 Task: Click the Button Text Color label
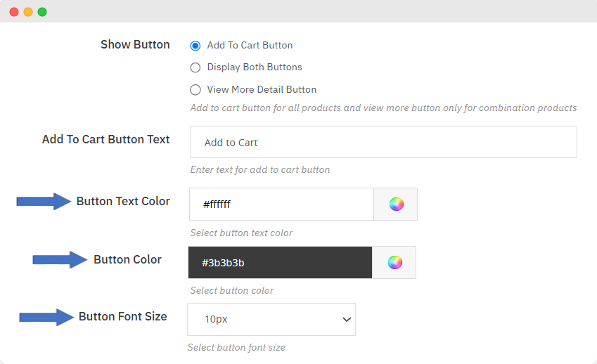[x=123, y=202]
